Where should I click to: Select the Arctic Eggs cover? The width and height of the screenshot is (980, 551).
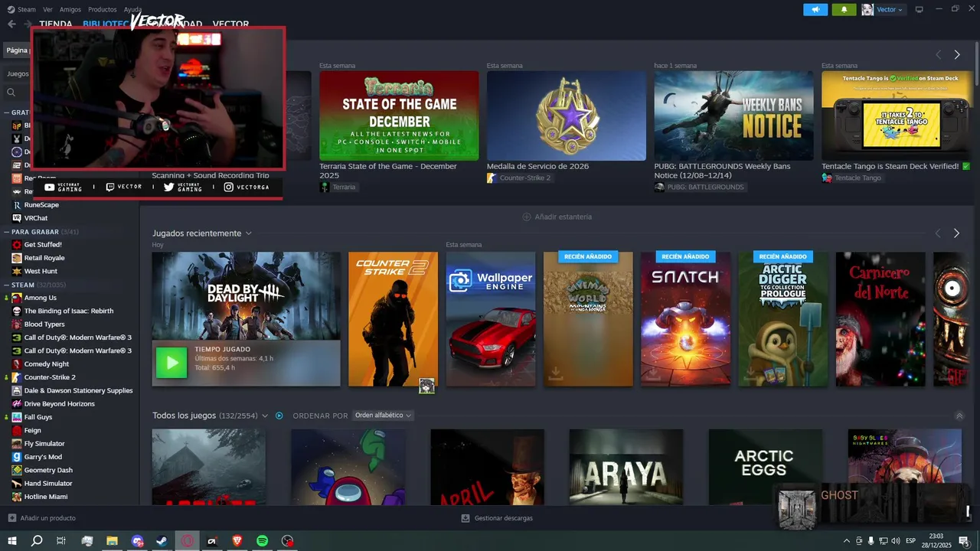tap(766, 467)
